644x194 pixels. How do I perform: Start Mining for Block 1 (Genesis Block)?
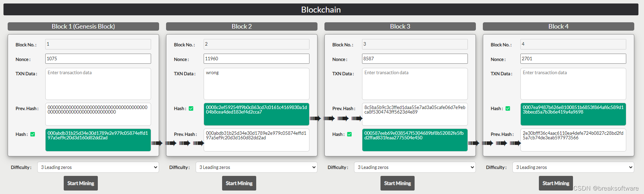point(81,183)
